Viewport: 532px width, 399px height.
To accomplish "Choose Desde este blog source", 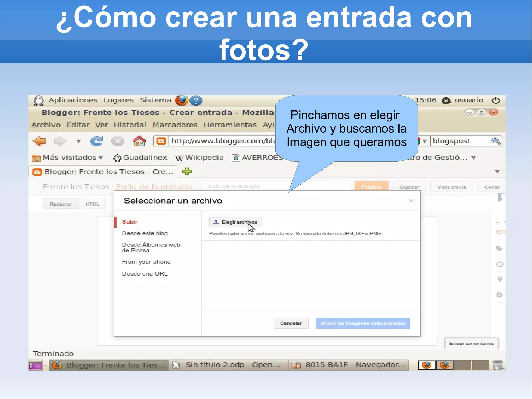I will [x=145, y=233].
